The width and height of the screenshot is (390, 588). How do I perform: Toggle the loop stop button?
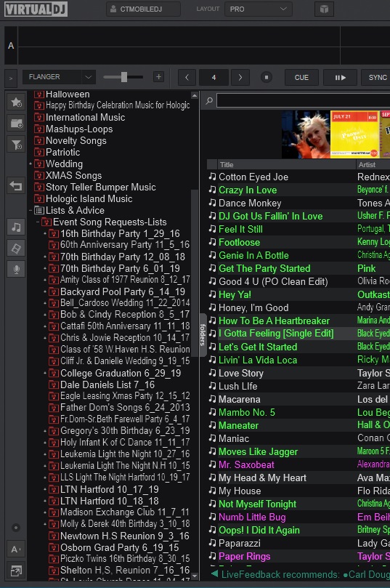click(267, 77)
